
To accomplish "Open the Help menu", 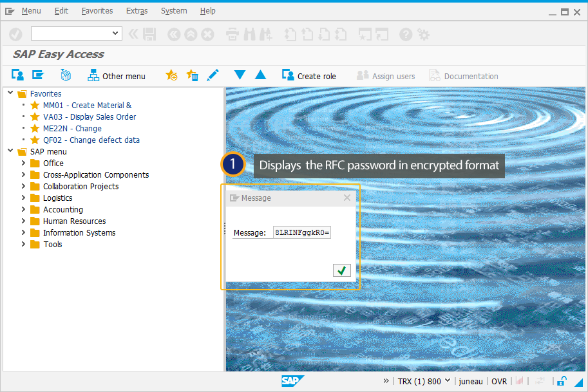I will point(208,11).
